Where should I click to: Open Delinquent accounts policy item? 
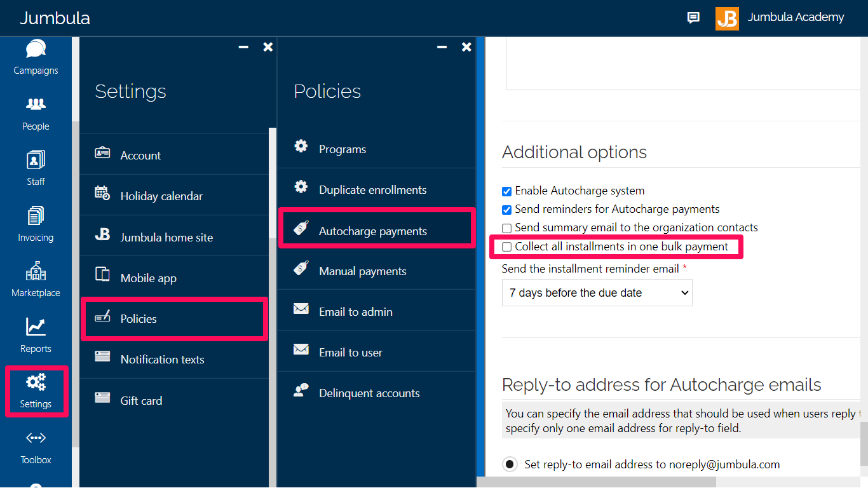click(376, 393)
